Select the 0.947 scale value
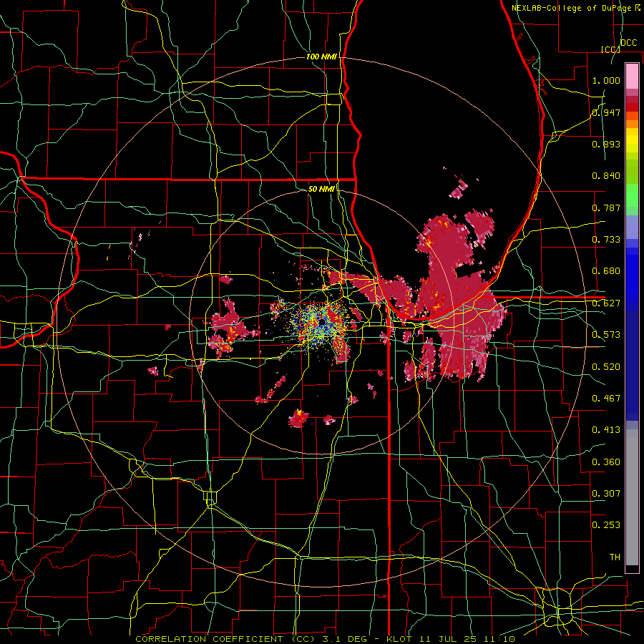Viewport: 644px width, 644px height. [606, 112]
